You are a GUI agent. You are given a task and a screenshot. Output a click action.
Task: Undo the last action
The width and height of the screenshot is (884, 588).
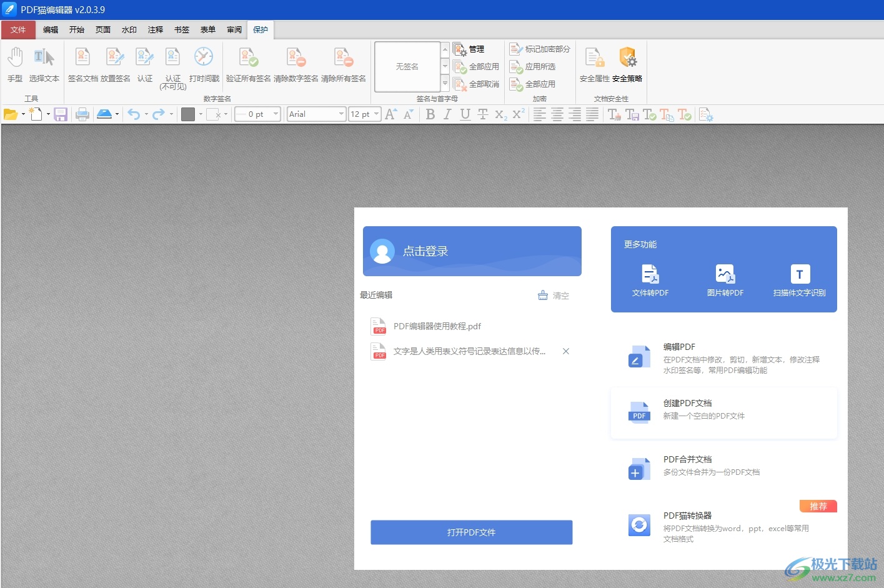(x=134, y=114)
